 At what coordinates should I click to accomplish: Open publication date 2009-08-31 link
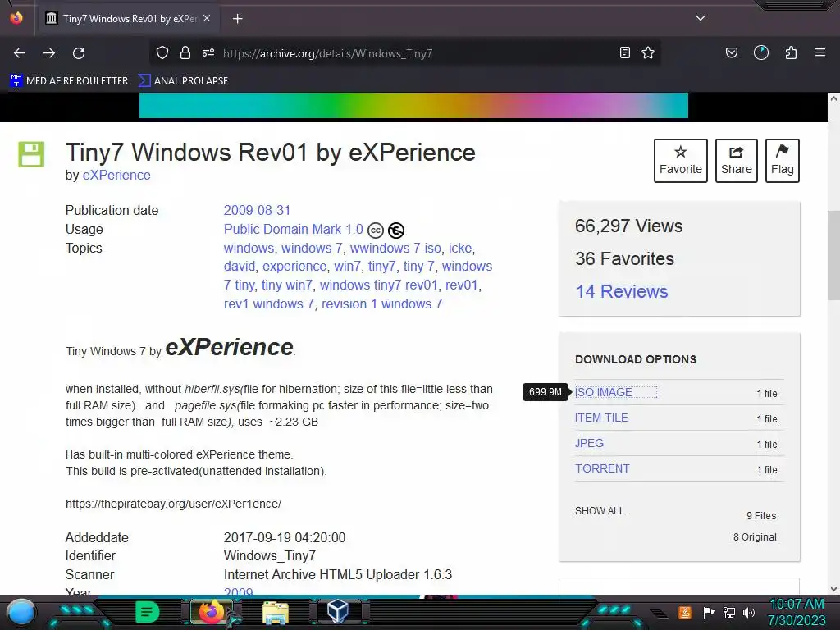click(257, 210)
